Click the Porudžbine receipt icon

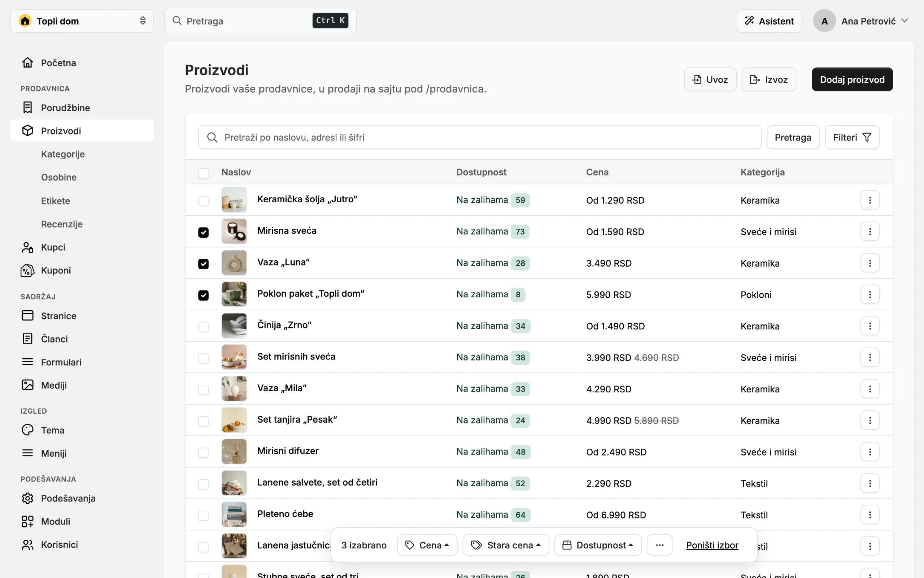click(x=27, y=107)
